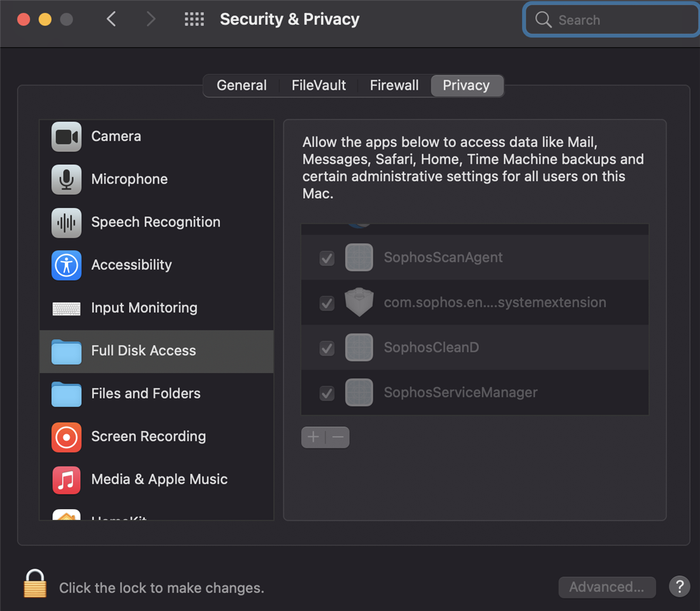The height and width of the screenshot is (611, 700).
Task: Add an app with the plus button
Action: (x=313, y=437)
